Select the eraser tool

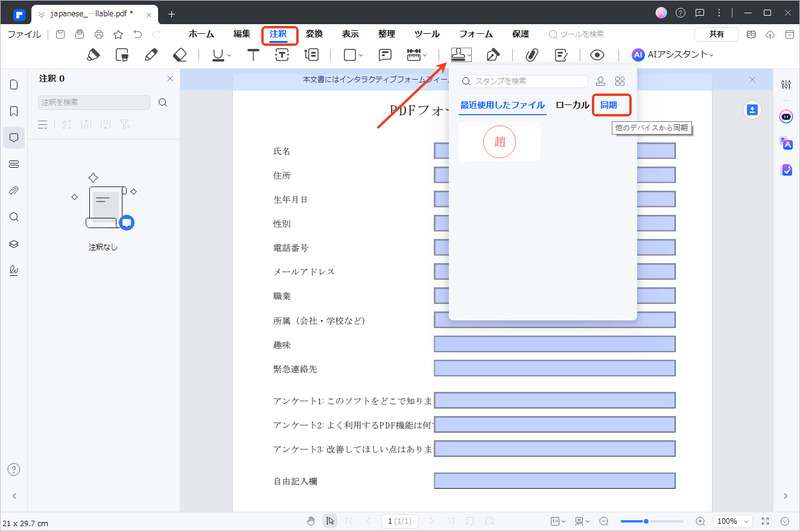point(180,55)
